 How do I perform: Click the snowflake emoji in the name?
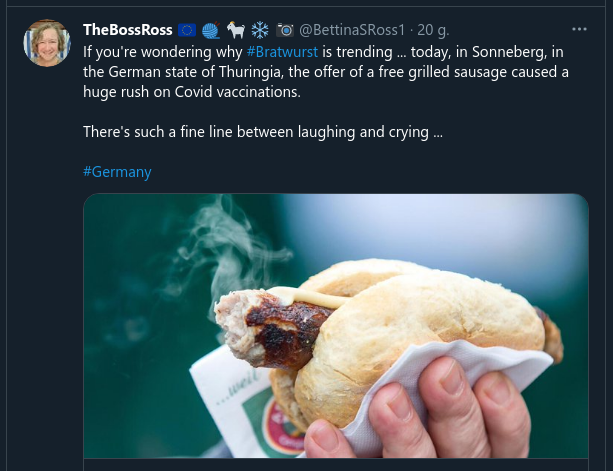click(258, 30)
